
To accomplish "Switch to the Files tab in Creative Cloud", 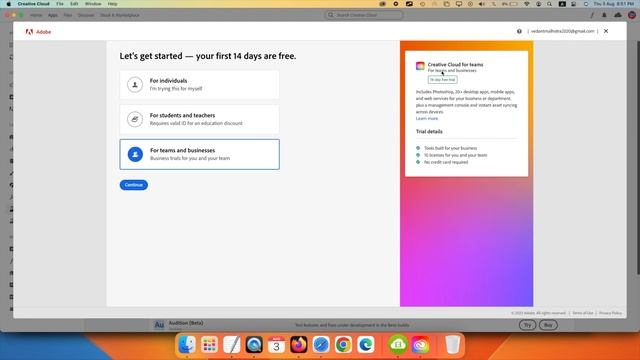I will 68,15.
